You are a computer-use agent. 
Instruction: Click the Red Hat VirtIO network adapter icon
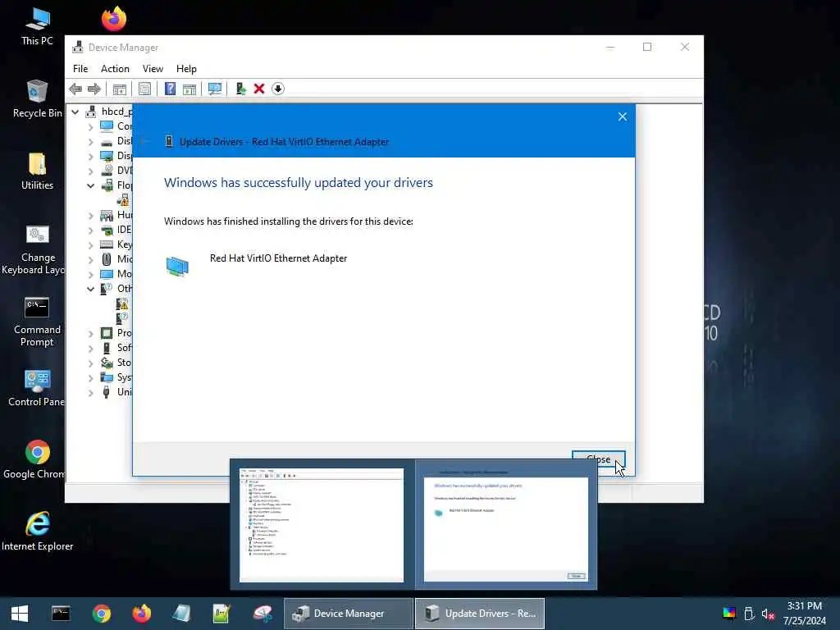177,267
